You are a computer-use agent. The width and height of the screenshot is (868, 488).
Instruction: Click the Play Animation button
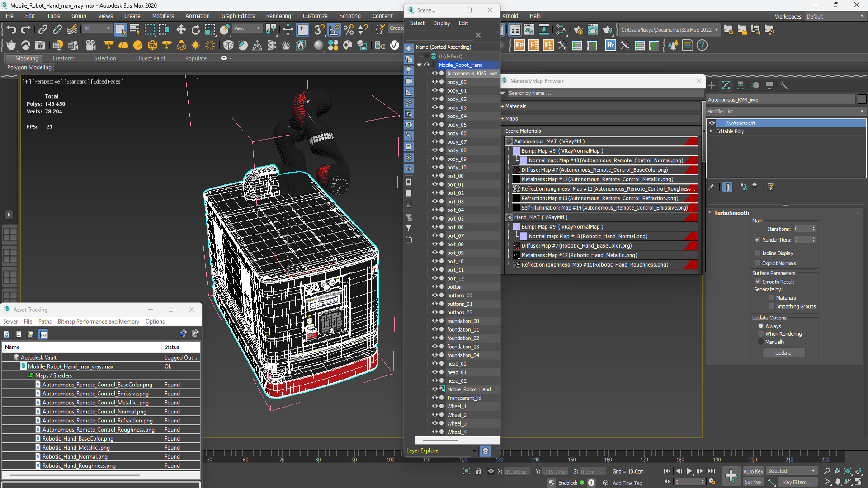pos(689,471)
